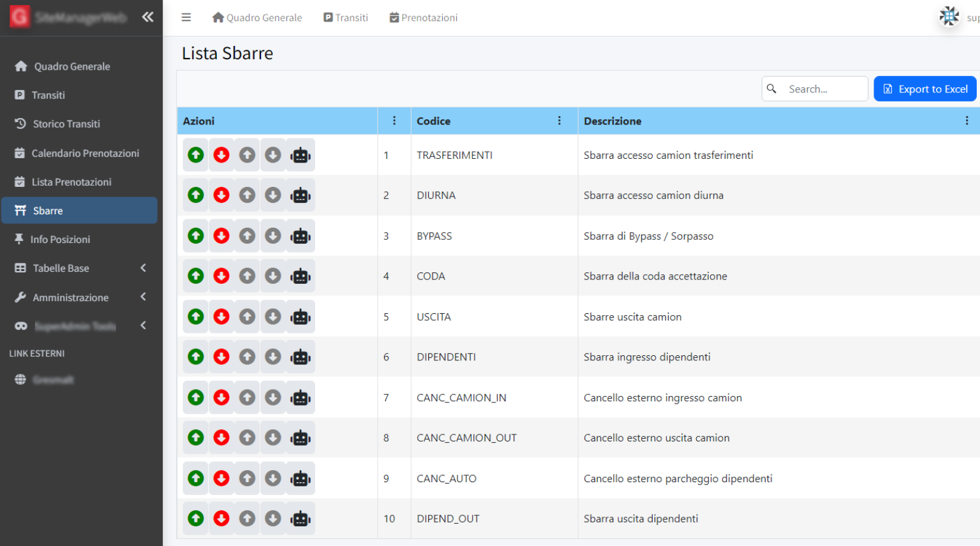
Task: Open Info Posizioni in sidebar
Action: tap(60, 239)
